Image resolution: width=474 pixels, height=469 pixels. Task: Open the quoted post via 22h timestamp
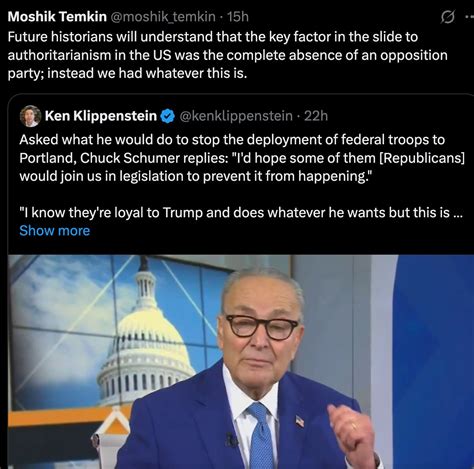[x=316, y=116]
